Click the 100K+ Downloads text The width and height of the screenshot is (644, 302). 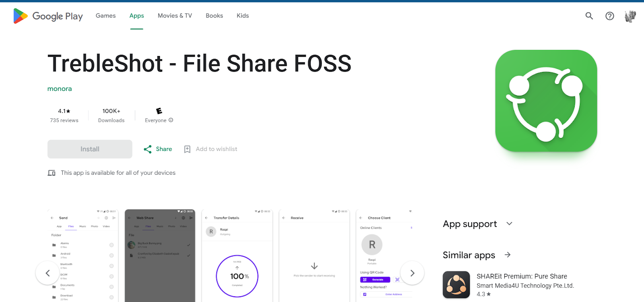click(x=111, y=116)
